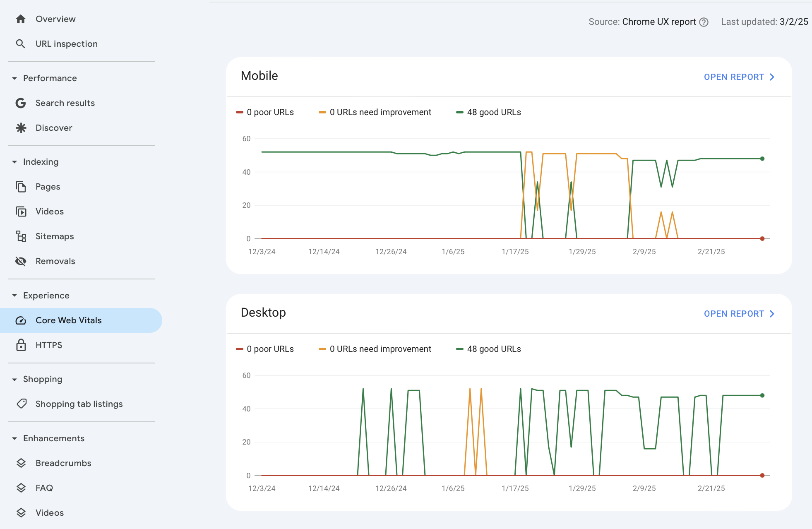The image size is (812, 529).
Task: Collapse the Indexing section
Action: click(x=14, y=161)
